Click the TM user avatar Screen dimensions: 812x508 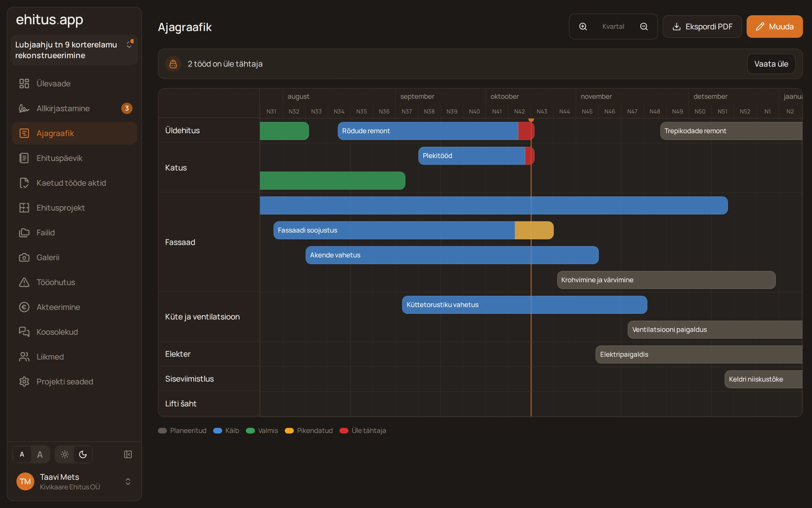pos(25,481)
